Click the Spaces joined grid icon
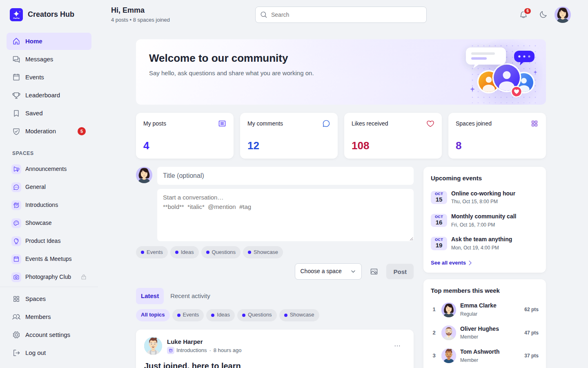The image size is (588, 368). tap(535, 123)
